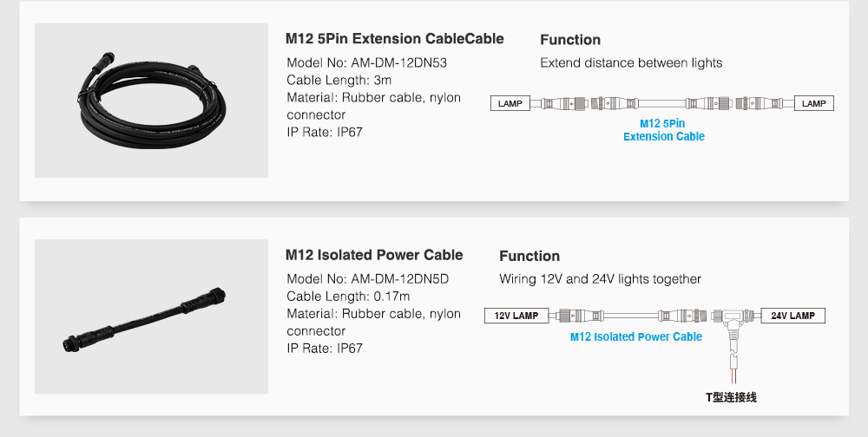Click the blue M12 5Pin Extension Cable label
The image size is (868, 437).
[x=663, y=130]
